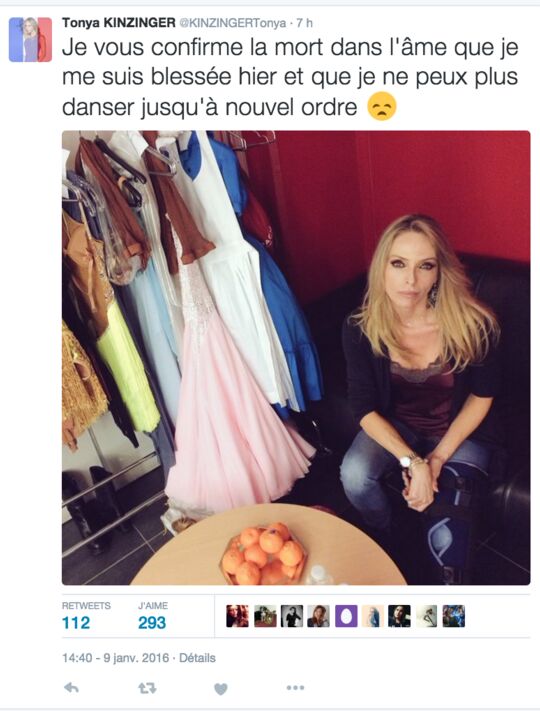The height and width of the screenshot is (711, 540).
Task: Open the second liker avatar thumbnail
Action: pyautogui.click(x=265, y=616)
